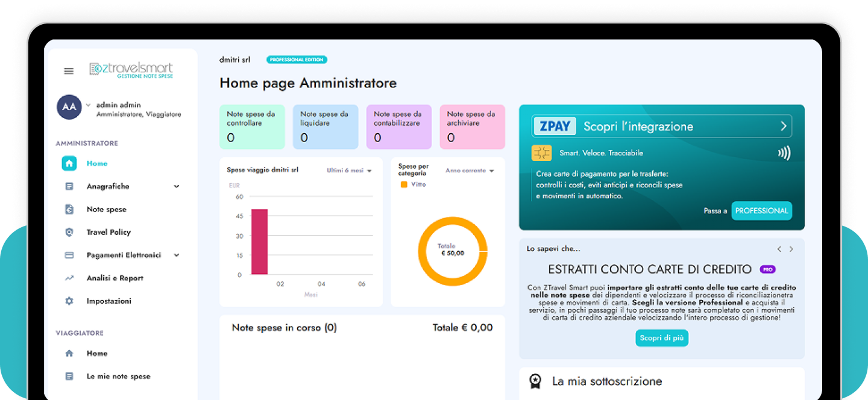Click the Home house icon under Amministratore
The image size is (868, 400).
[69, 163]
